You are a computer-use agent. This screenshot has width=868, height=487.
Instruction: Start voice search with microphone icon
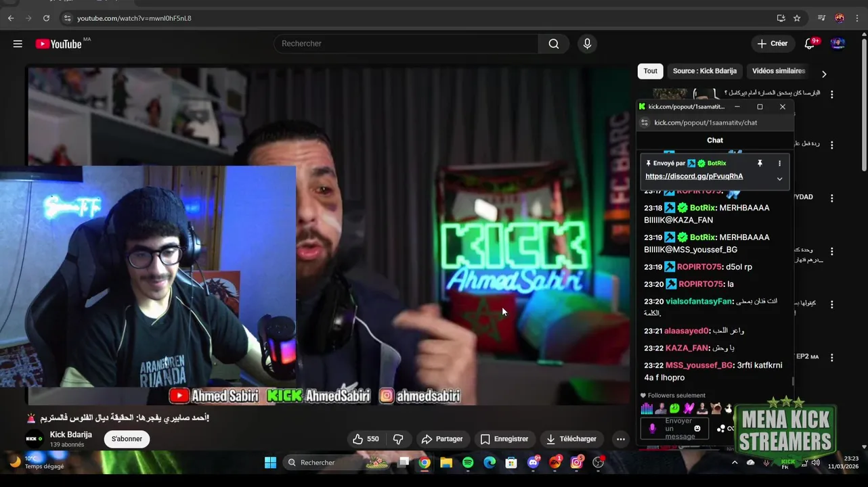(x=587, y=44)
